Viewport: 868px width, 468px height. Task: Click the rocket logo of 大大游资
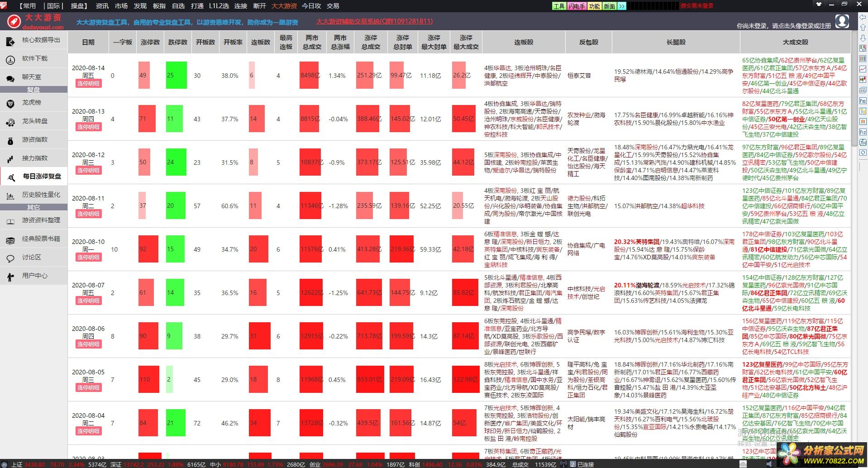click(x=14, y=21)
